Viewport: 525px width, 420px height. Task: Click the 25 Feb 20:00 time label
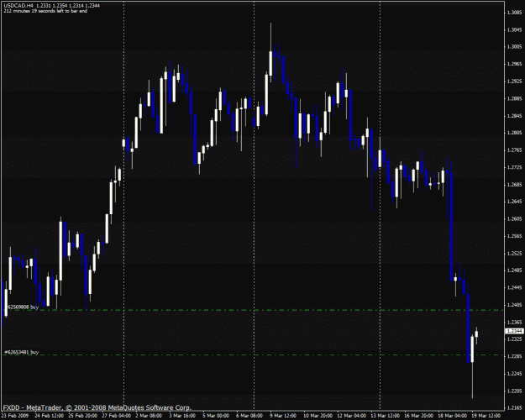click(82, 416)
